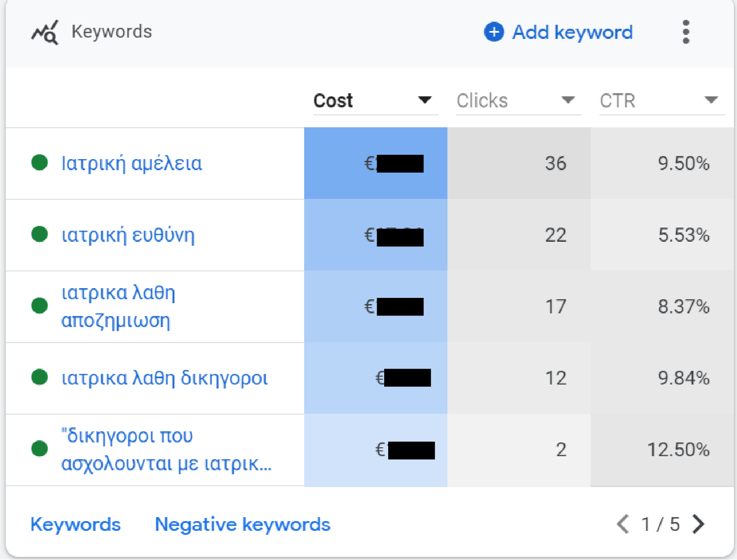Switch to Negative keywords tab

242,524
